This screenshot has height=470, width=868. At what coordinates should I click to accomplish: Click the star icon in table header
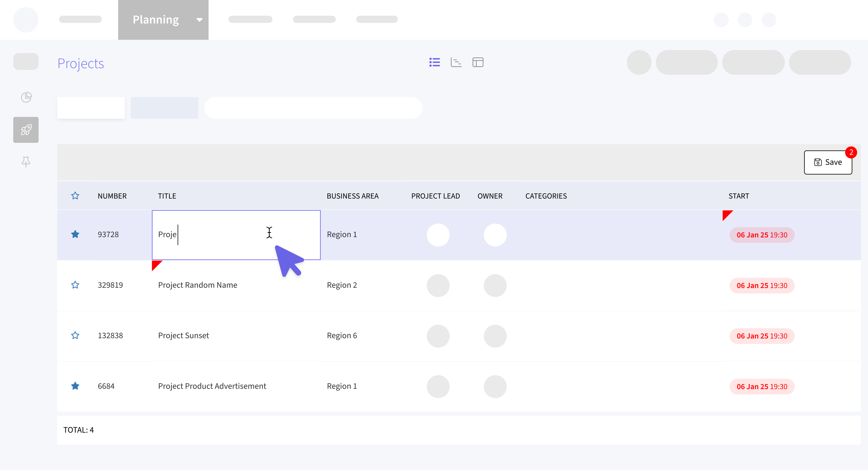coord(75,196)
